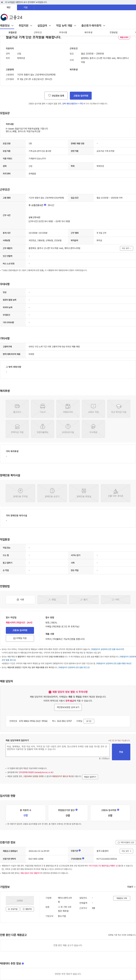Screen dimensions: 136x980
Task: Select the 자녀 학자금 지원 icon
Action: point(119,409)
